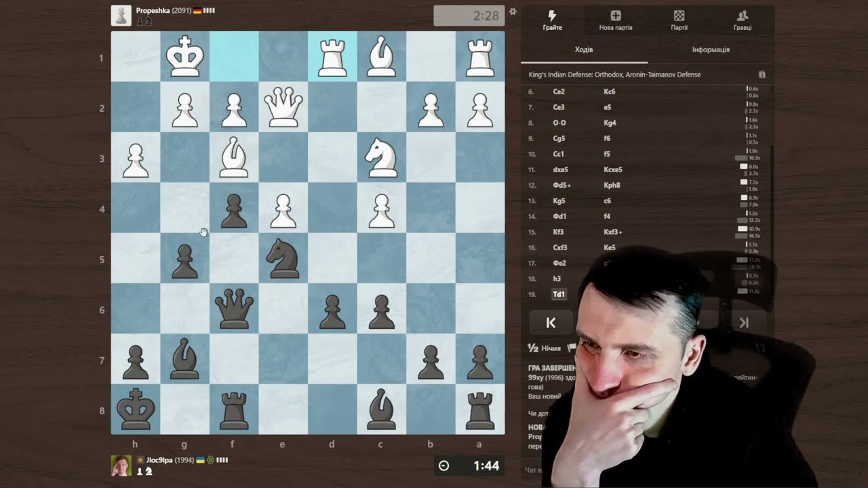Go to move 8 O-O
The image size is (868, 488).
(x=559, y=123)
